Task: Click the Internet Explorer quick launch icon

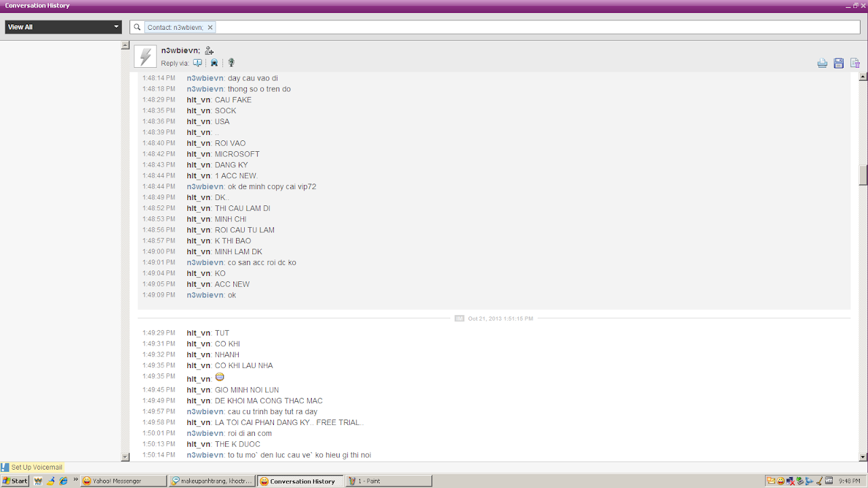Action: [x=63, y=481]
